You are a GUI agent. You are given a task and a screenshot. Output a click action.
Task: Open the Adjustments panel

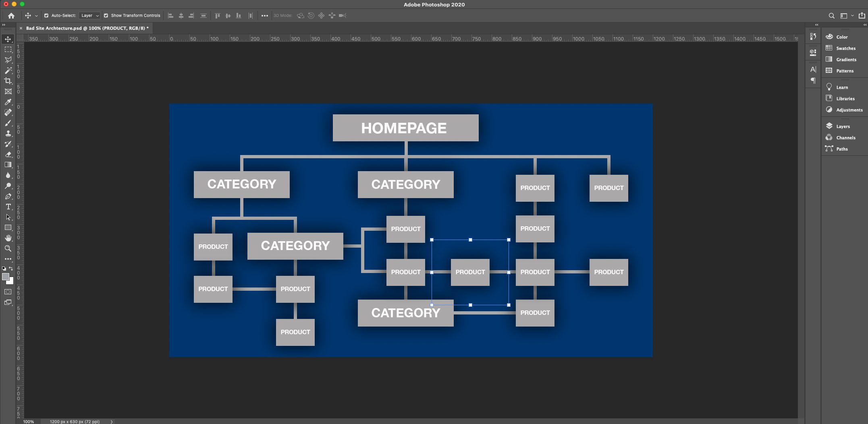849,110
